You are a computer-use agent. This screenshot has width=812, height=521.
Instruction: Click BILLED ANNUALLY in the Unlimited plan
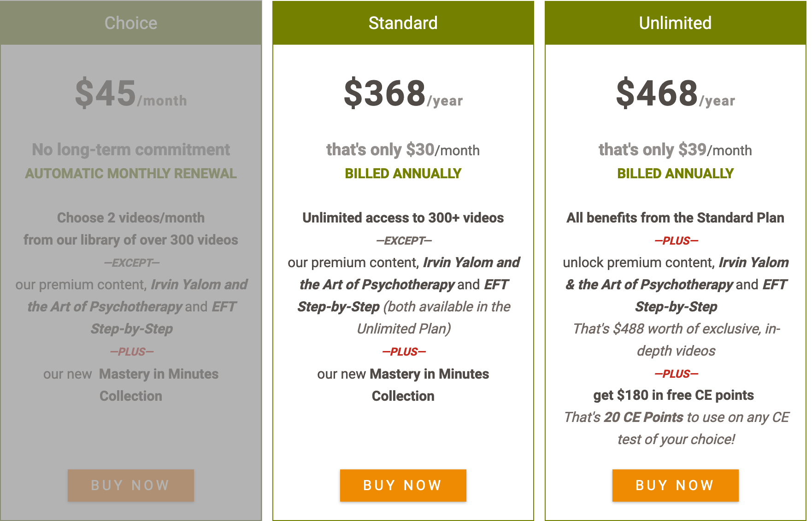(676, 174)
